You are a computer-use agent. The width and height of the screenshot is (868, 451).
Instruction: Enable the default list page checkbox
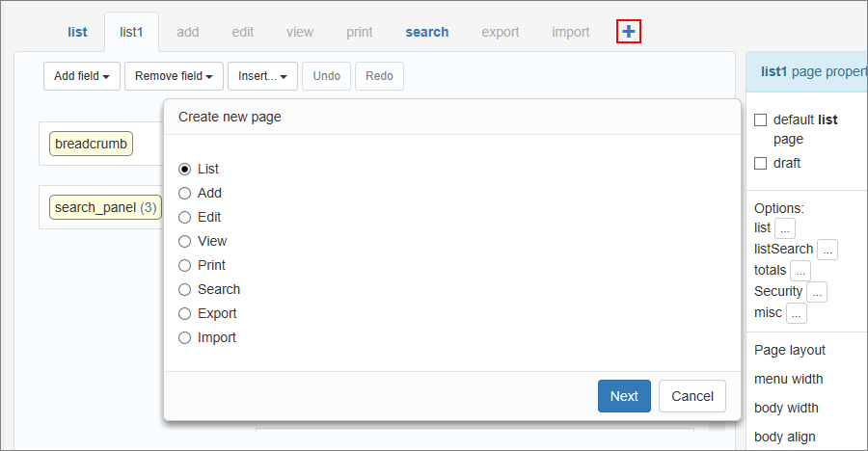pyautogui.click(x=760, y=120)
